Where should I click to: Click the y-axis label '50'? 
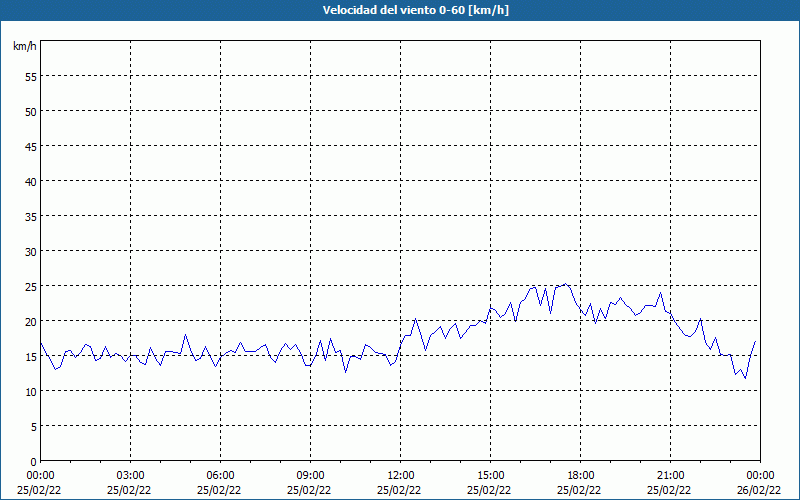tap(31, 112)
